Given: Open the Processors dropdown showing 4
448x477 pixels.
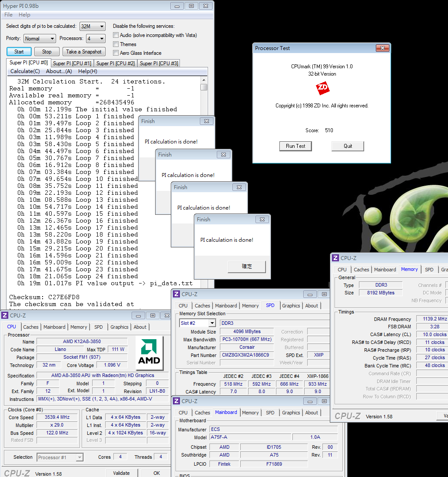Looking at the screenshot, I should click(x=96, y=39).
